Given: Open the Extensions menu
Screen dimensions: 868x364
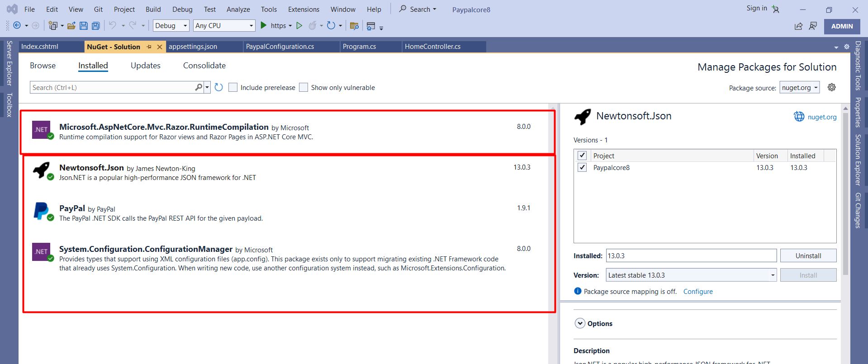Looking at the screenshot, I should 304,9.
